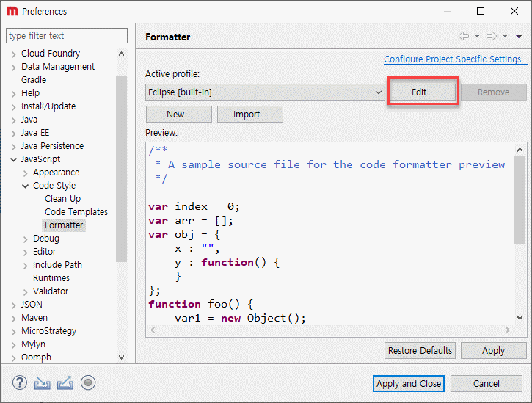Click Restore Defaults button
The image size is (532, 403).
click(420, 351)
